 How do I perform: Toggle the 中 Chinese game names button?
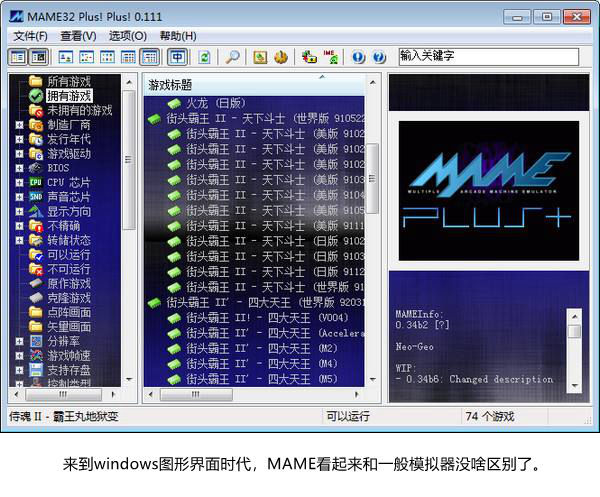click(x=178, y=57)
